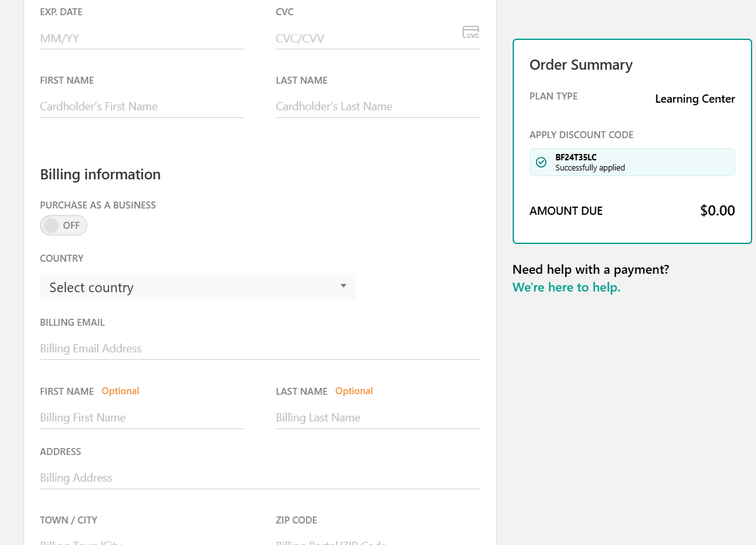Click the country dropdown arrow
The width and height of the screenshot is (756, 545).
click(x=343, y=286)
